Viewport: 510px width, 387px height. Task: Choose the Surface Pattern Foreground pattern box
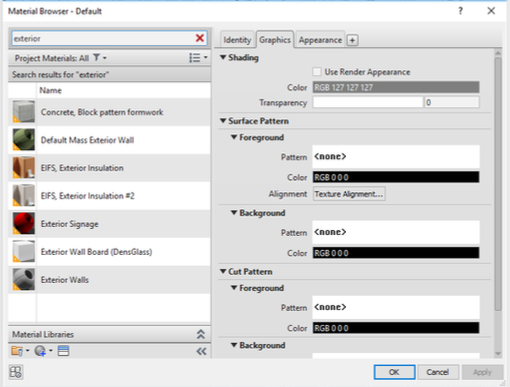tap(396, 156)
